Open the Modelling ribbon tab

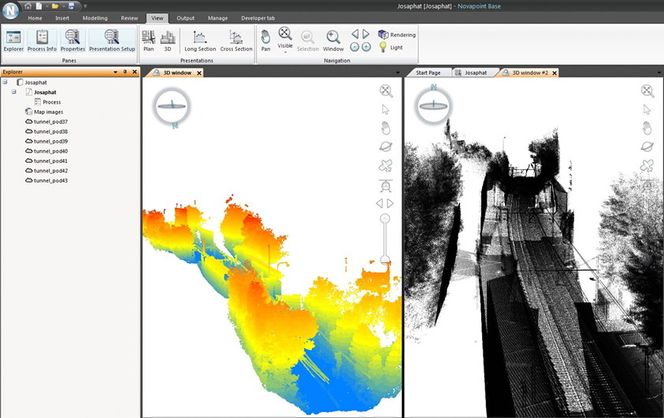[x=95, y=18]
